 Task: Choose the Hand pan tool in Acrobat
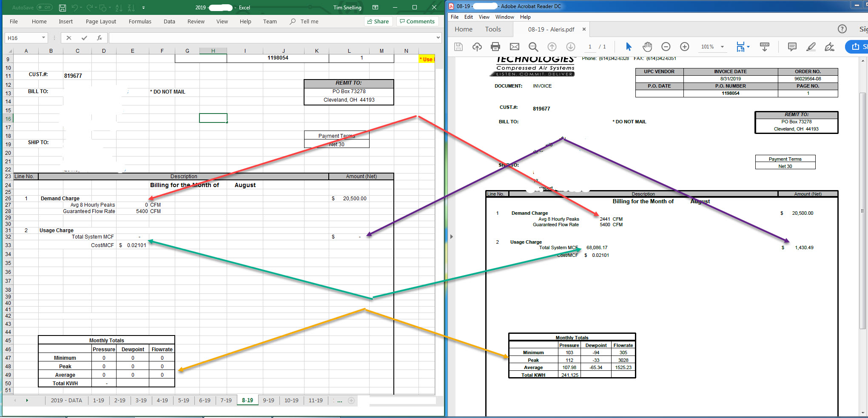pos(647,47)
